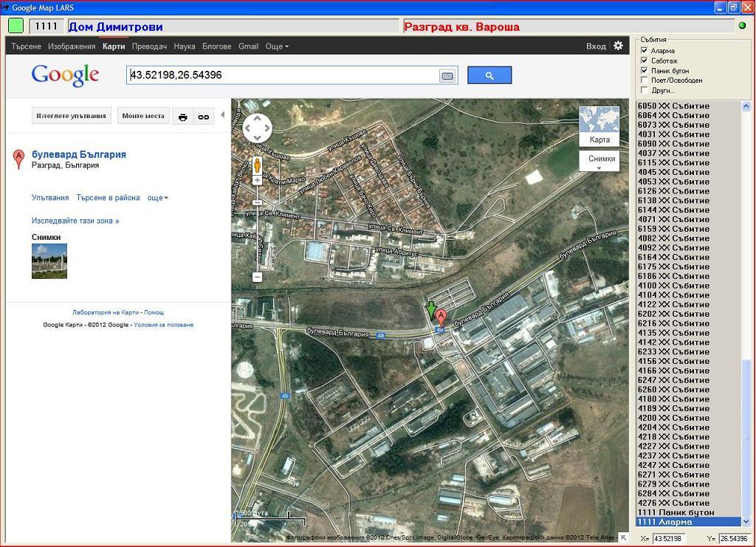Switch to Карта map view
The width and height of the screenshot is (756, 547).
(x=599, y=126)
